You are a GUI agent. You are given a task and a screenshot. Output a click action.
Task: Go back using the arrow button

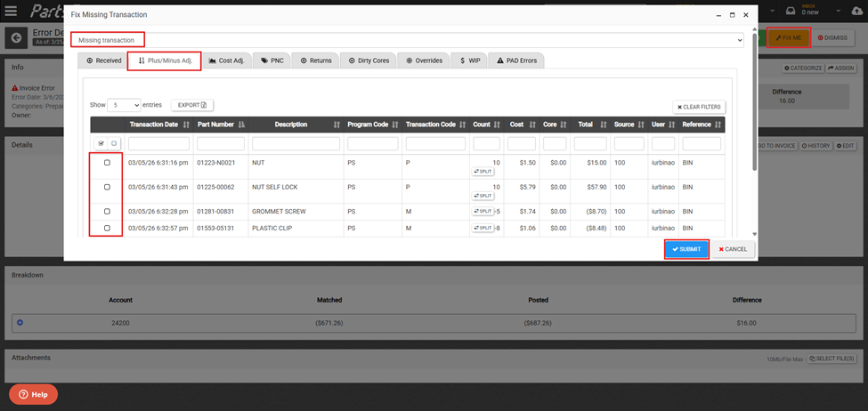click(16, 37)
